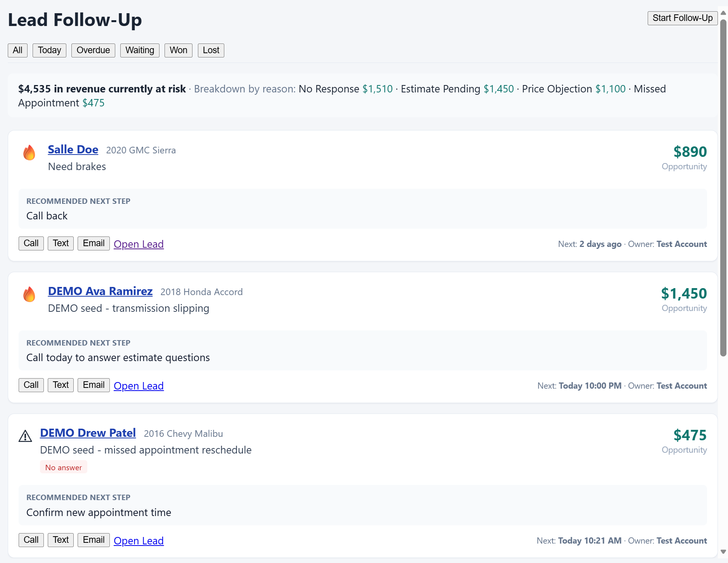Click the No Response $1,510 amount
Screen dimensions: 728x563
point(378,89)
